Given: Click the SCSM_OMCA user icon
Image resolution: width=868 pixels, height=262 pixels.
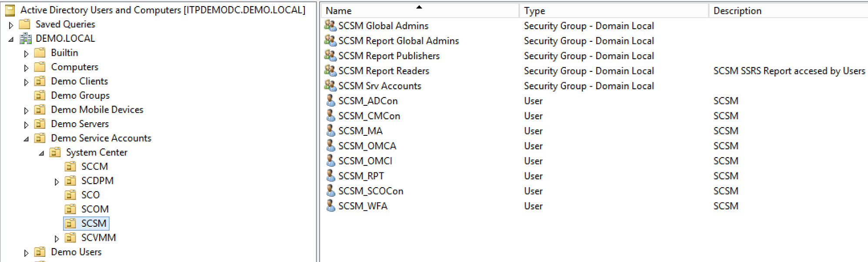Looking at the screenshot, I should [x=331, y=146].
